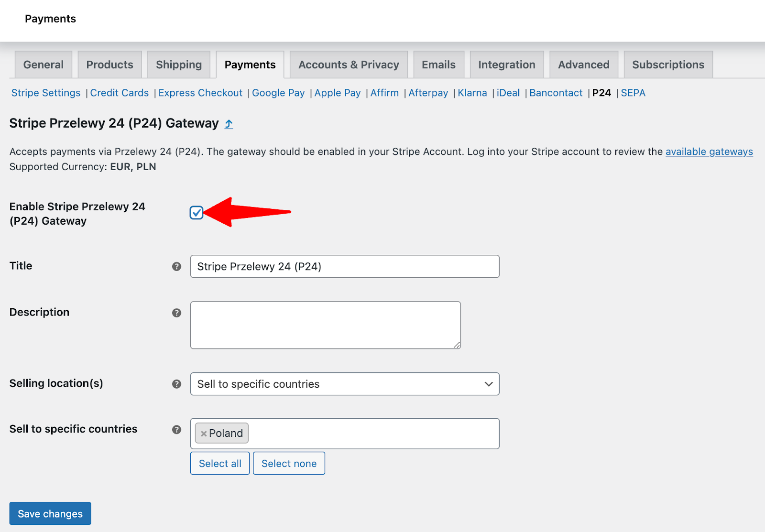The image size is (765, 532).
Task: Open the Google Pay settings link
Action: [278, 93]
